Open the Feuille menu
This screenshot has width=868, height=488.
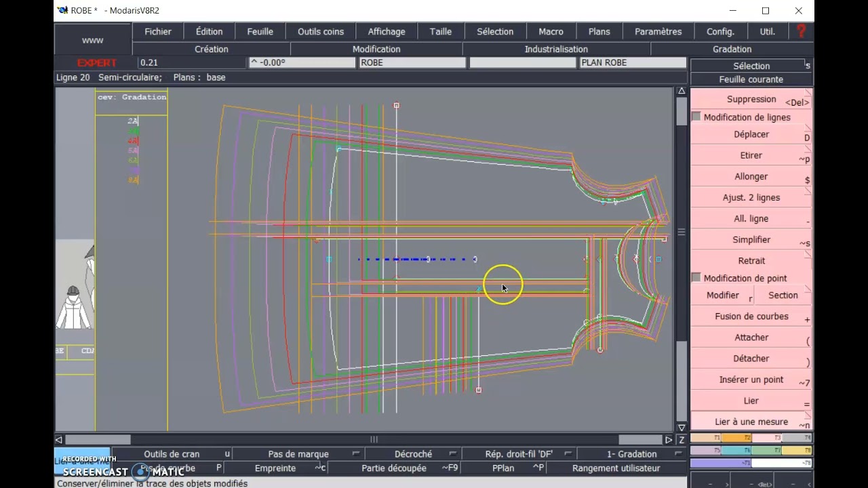(260, 32)
